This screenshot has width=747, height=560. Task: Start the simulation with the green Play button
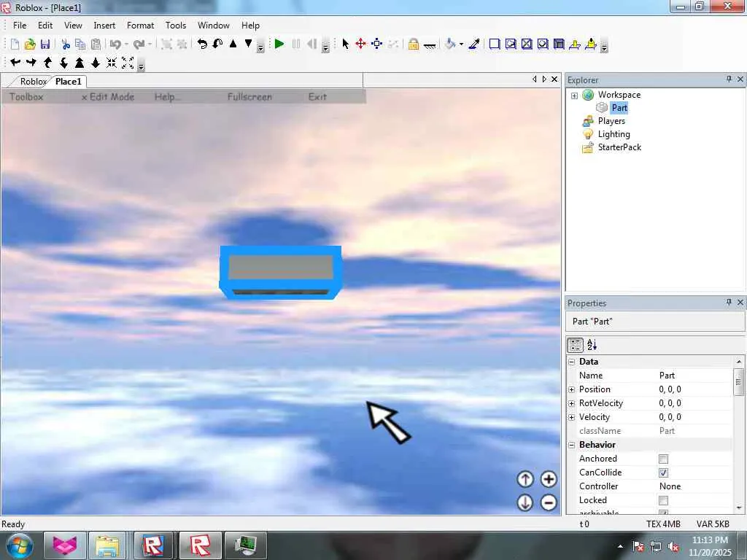tap(279, 44)
